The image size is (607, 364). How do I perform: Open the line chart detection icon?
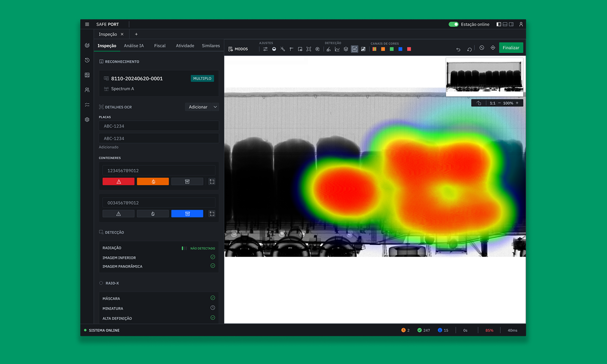coord(337,49)
